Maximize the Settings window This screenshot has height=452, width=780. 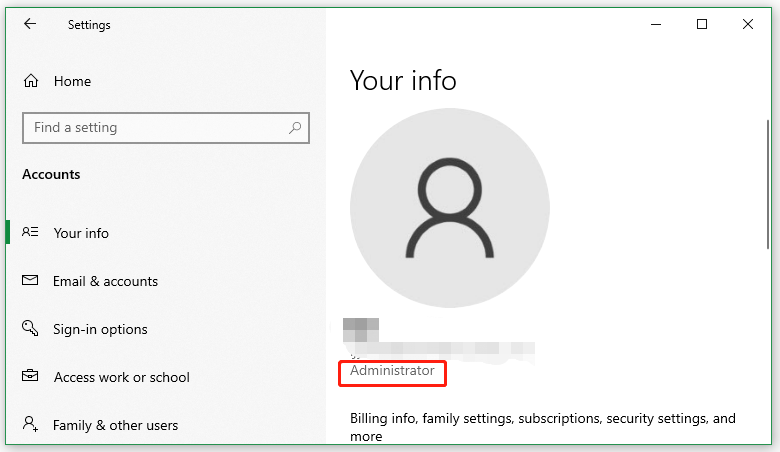click(x=702, y=25)
